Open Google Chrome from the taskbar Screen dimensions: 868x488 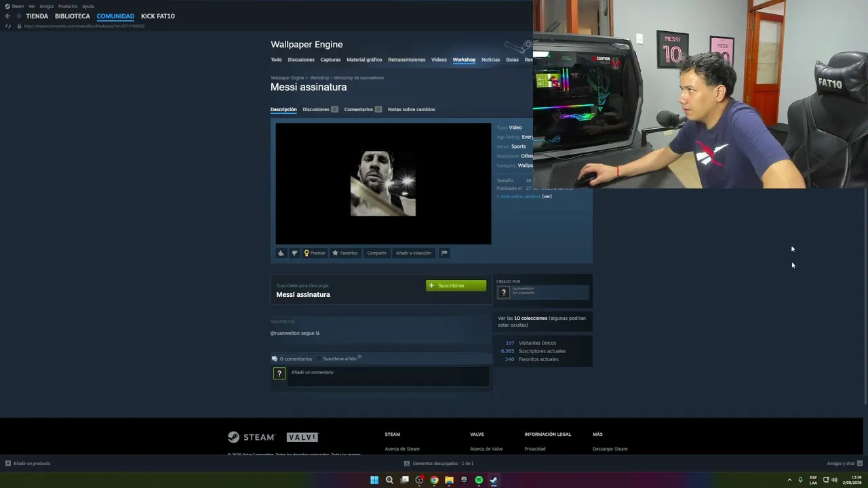(x=434, y=480)
